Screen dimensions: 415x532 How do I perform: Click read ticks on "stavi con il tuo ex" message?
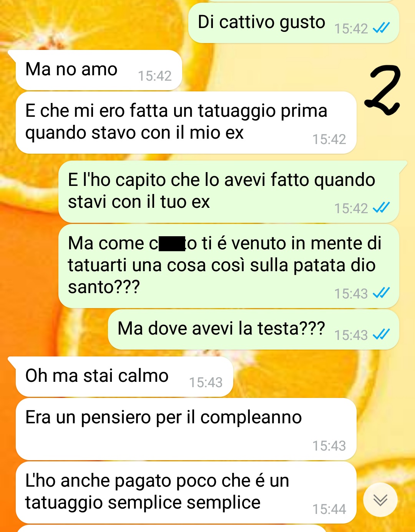(x=381, y=208)
